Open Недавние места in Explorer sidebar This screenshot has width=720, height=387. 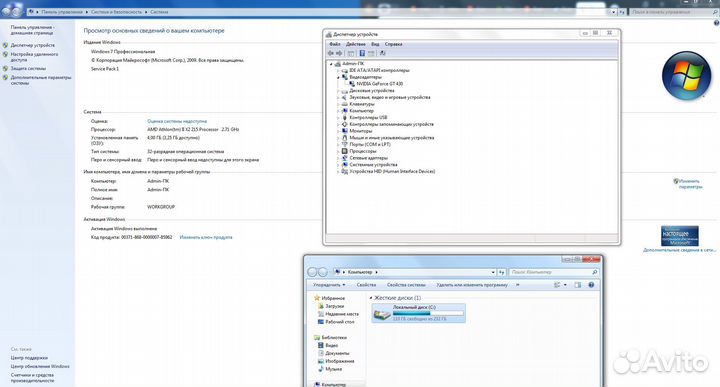342,314
